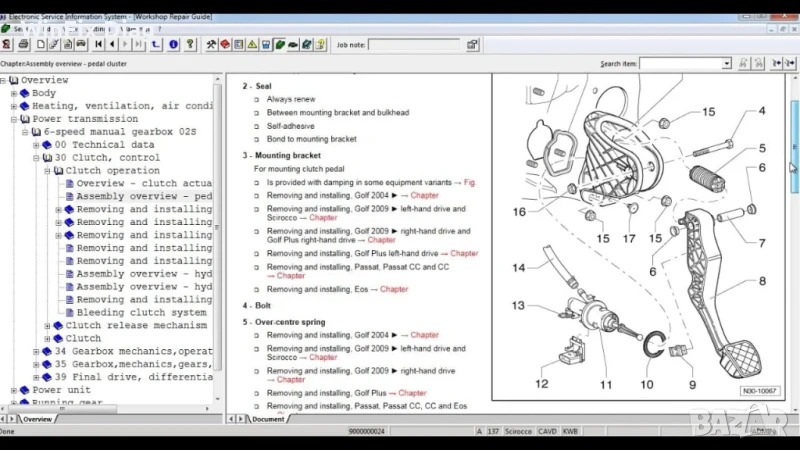Jump to first page with skip-back arrow
This screenshot has height=450, width=800.
tap(99, 44)
